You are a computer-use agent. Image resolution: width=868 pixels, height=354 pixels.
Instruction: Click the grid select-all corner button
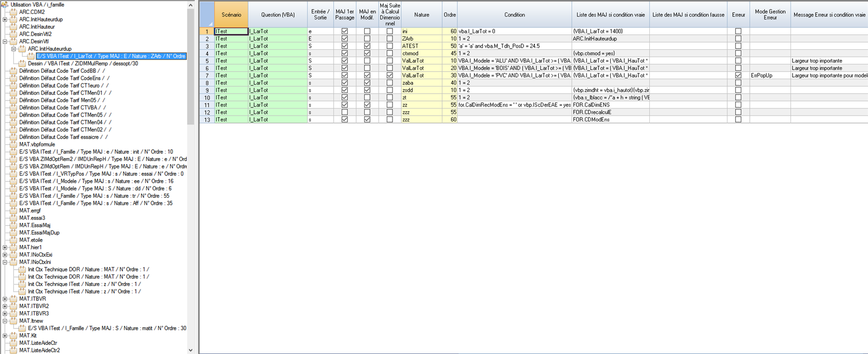pos(207,15)
